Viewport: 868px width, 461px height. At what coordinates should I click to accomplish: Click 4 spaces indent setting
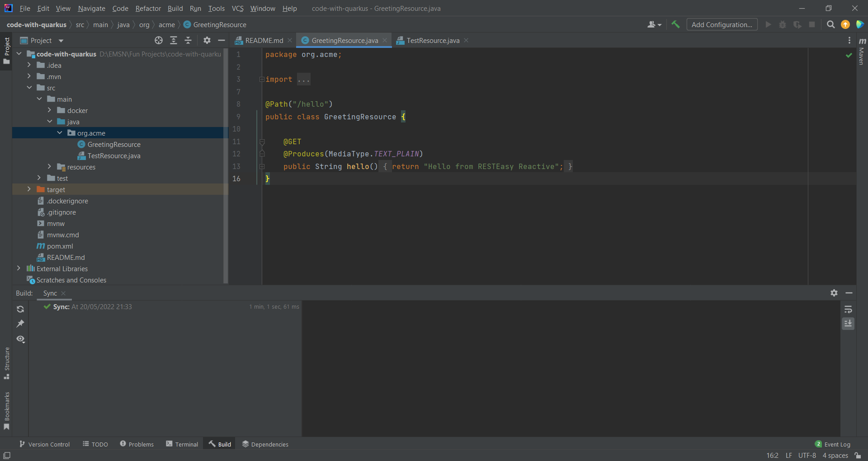(x=835, y=456)
